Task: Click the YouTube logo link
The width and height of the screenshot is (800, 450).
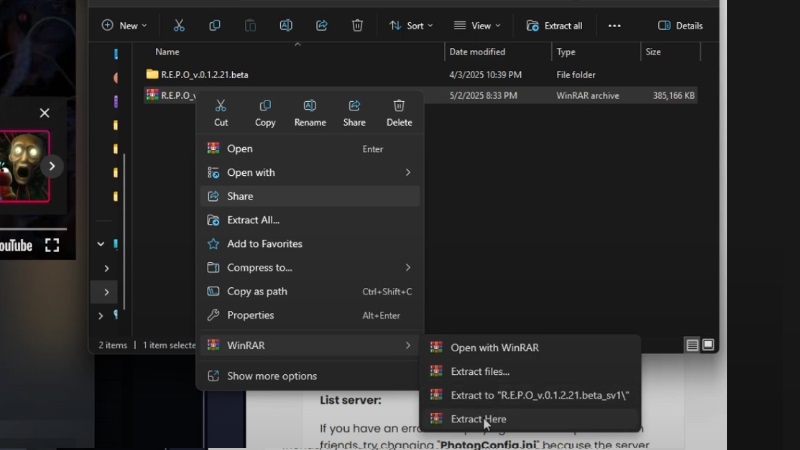Action: coord(16,246)
